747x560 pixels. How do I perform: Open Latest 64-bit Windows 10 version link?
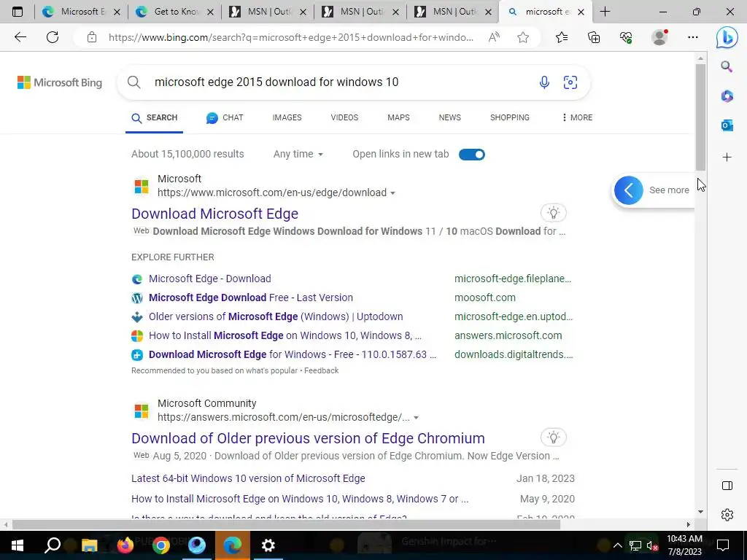tap(248, 478)
